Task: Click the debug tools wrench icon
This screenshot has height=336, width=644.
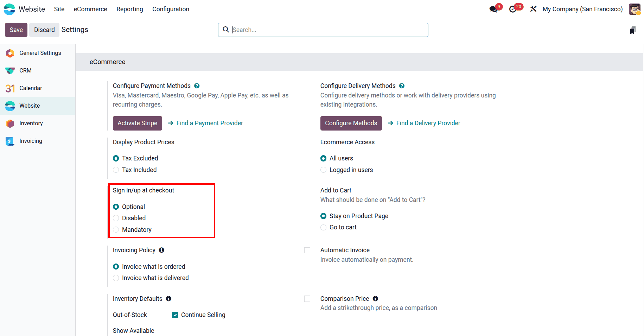Action: coord(533,9)
